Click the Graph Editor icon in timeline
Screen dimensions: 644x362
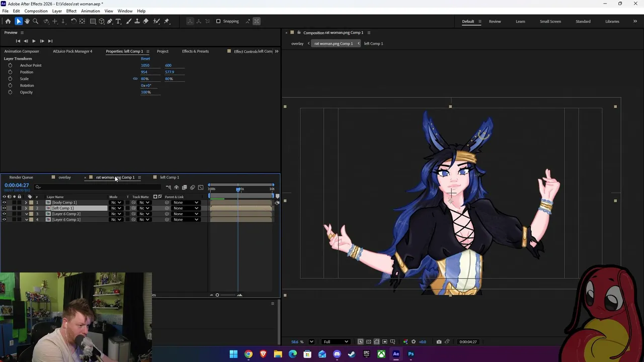(x=201, y=188)
